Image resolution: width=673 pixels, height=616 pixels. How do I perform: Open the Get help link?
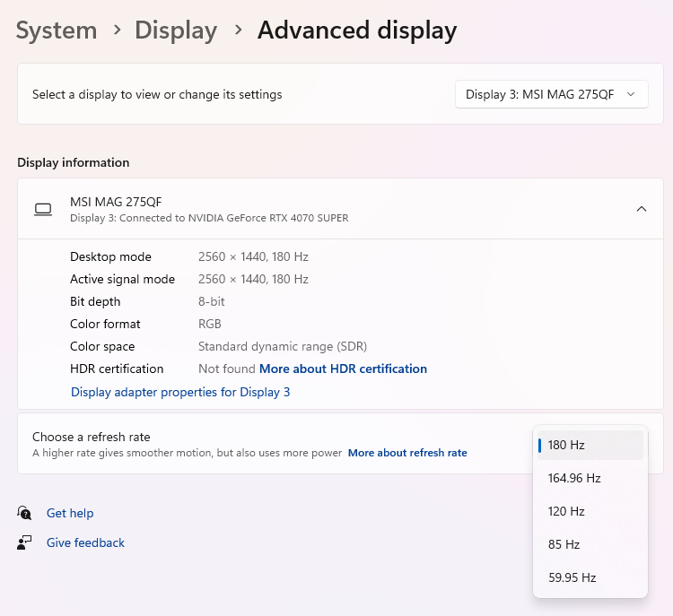pyautogui.click(x=70, y=513)
